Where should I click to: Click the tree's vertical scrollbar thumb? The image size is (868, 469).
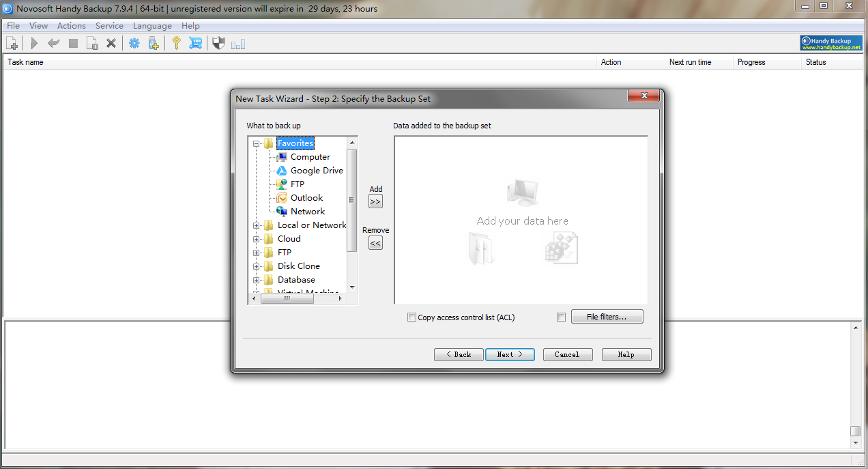point(352,200)
